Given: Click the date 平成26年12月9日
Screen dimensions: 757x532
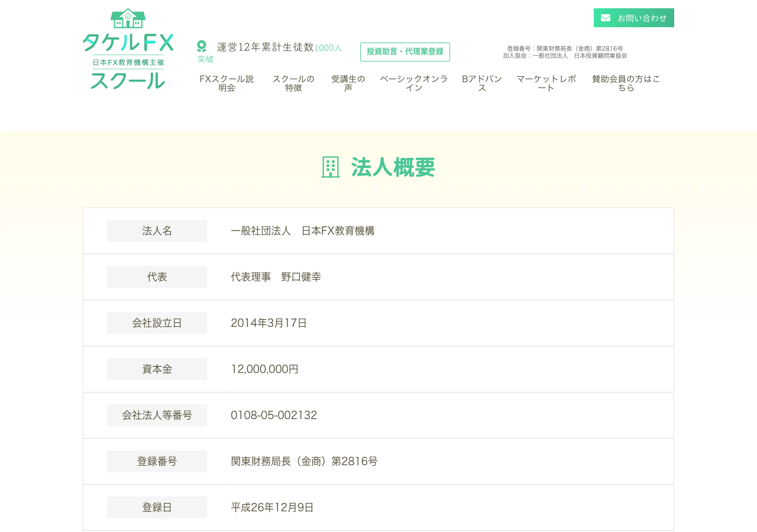Looking at the screenshot, I should (x=273, y=508).
